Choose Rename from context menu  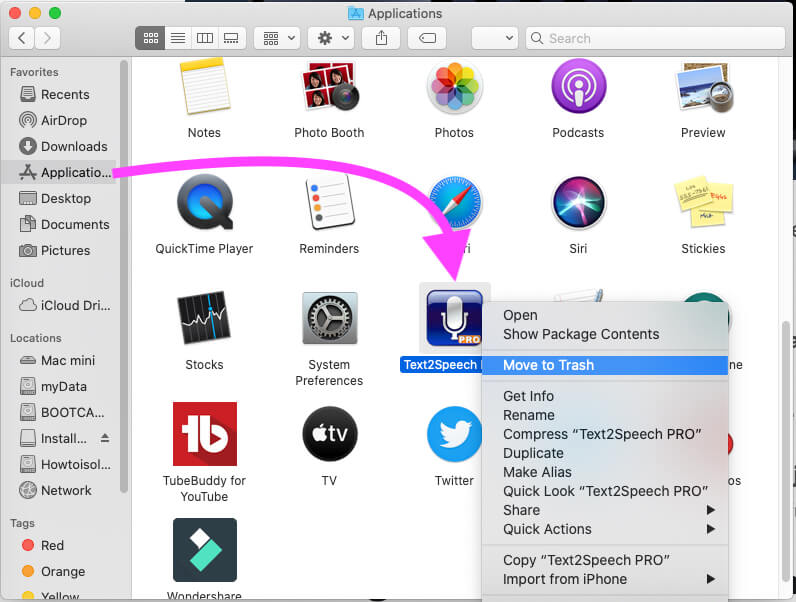tap(605, 415)
